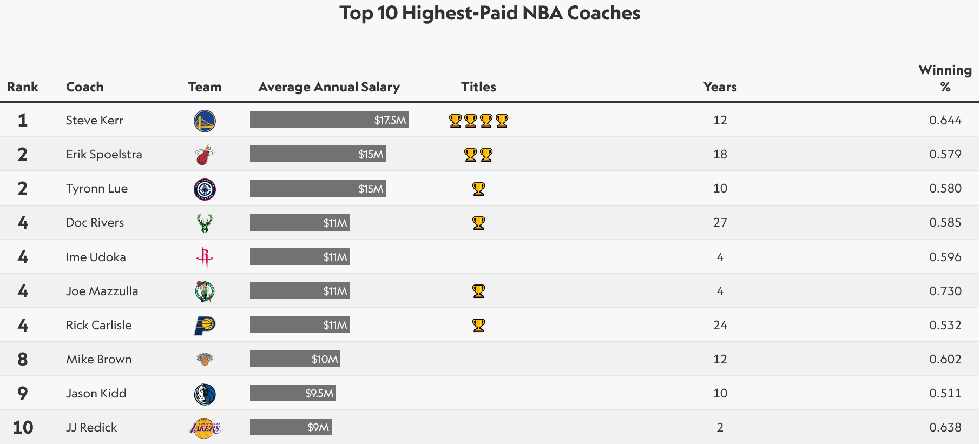The width and height of the screenshot is (980, 444).
Task: Click the Dallas Mavericks logo
Action: (x=205, y=394)
